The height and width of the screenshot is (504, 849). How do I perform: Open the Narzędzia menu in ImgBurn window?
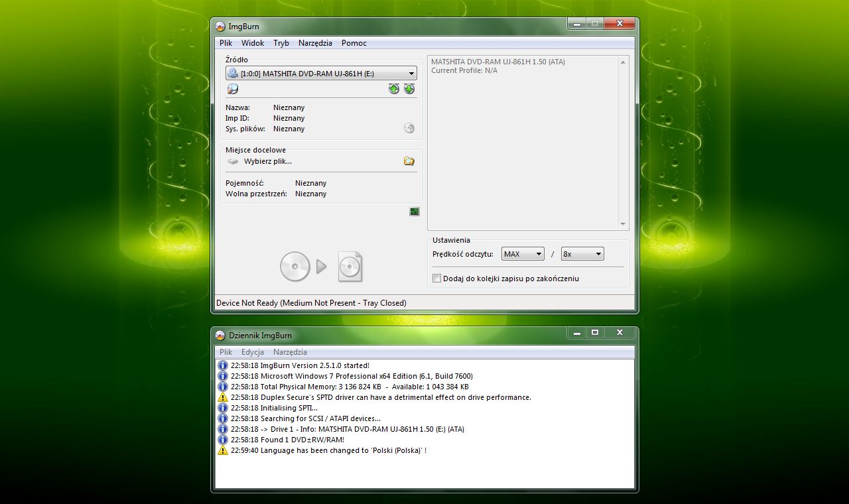pyautogui.click(x=315, y=43)
